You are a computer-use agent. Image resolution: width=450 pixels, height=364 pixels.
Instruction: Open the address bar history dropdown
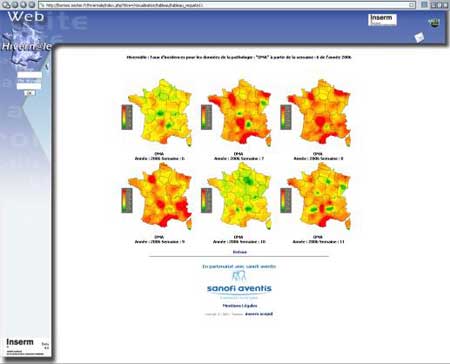click(412, 5)
